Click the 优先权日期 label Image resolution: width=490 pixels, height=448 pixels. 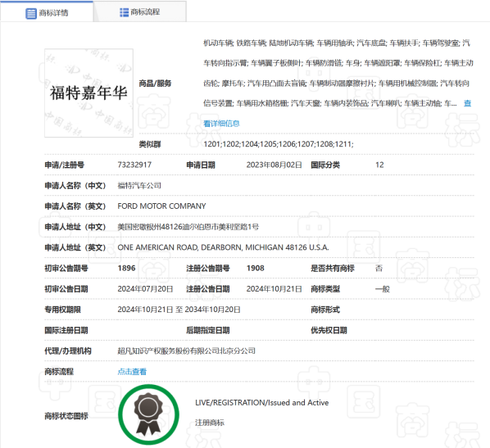329,330
